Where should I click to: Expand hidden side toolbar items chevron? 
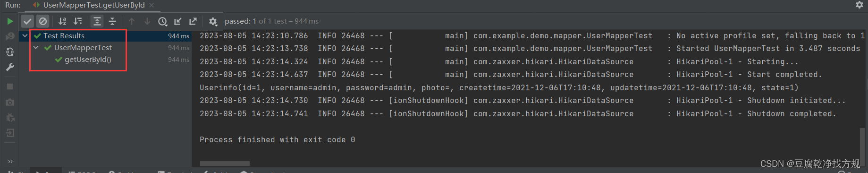click(x=10, y=161)
